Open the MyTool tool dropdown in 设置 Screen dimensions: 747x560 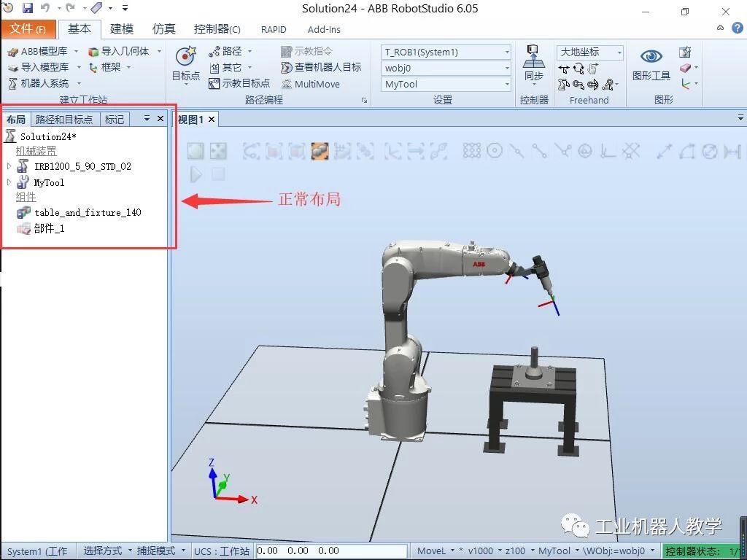(x=507, y=85)
